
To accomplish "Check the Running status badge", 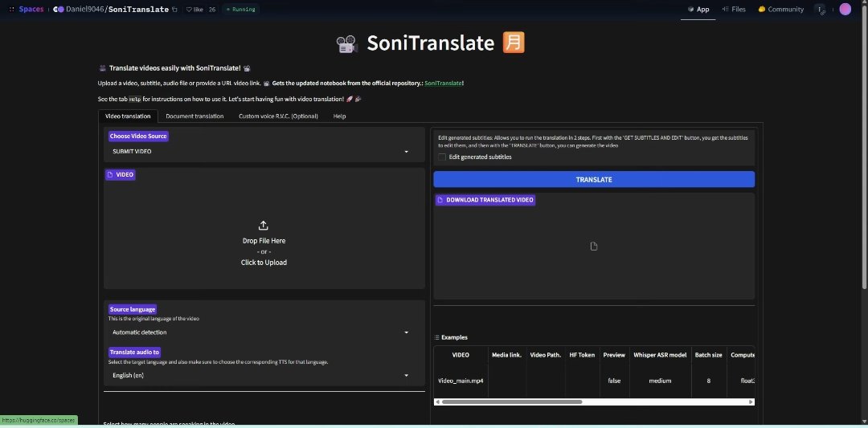I will pos(240,10).
